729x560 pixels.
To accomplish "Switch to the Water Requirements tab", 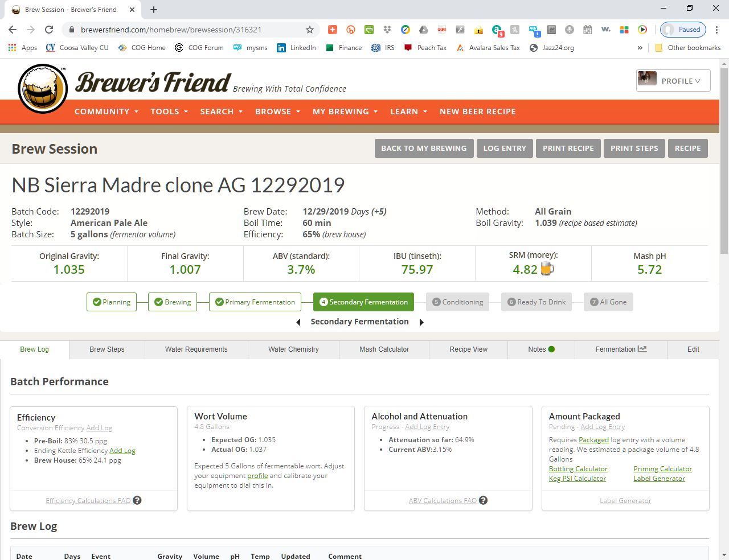I will click(196, 349).
